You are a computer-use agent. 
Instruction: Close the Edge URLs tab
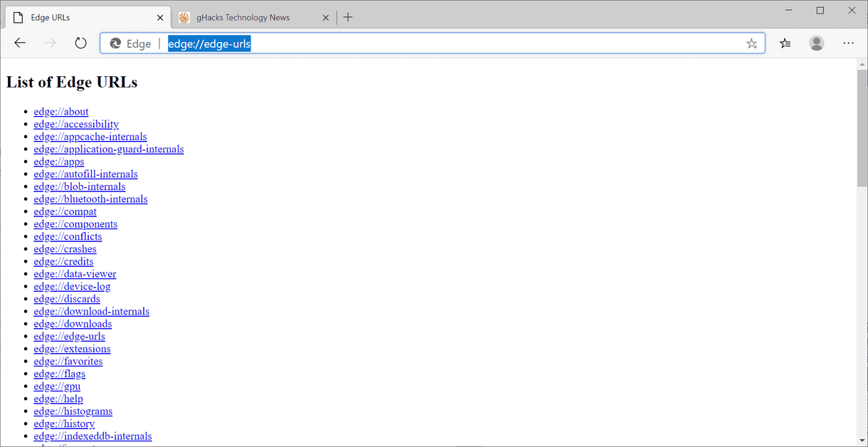click(x=160, y=17)
